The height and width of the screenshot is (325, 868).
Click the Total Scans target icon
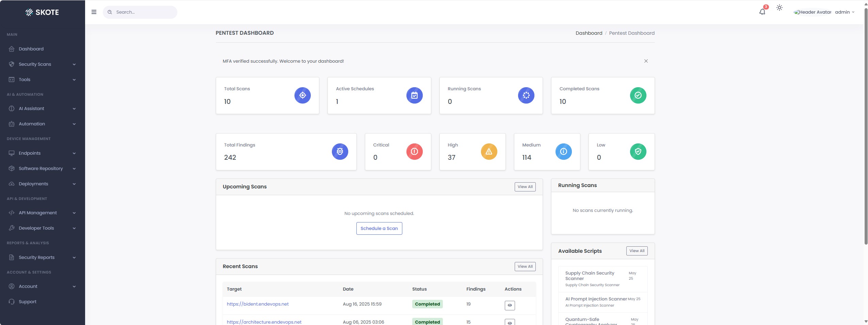pos(302,95)
